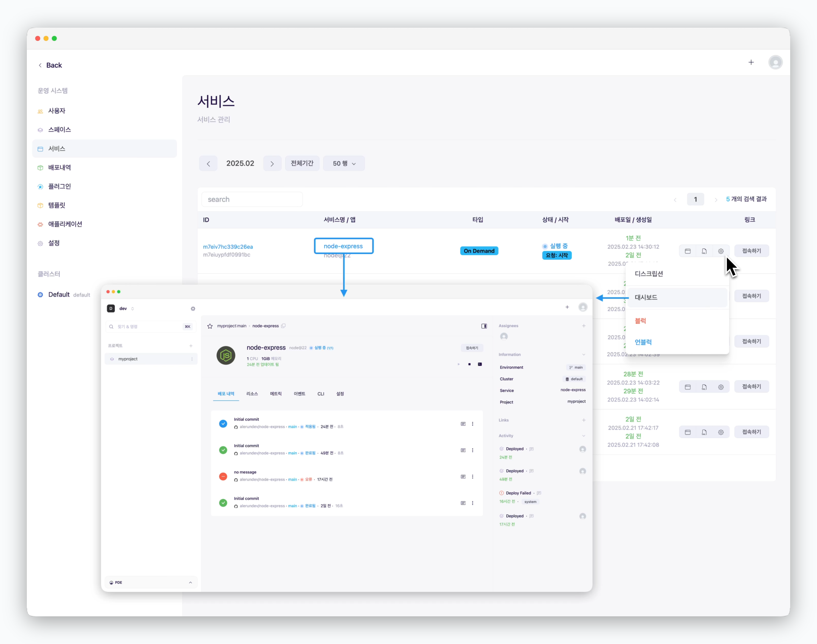Open document icon in node-express row

704,251
